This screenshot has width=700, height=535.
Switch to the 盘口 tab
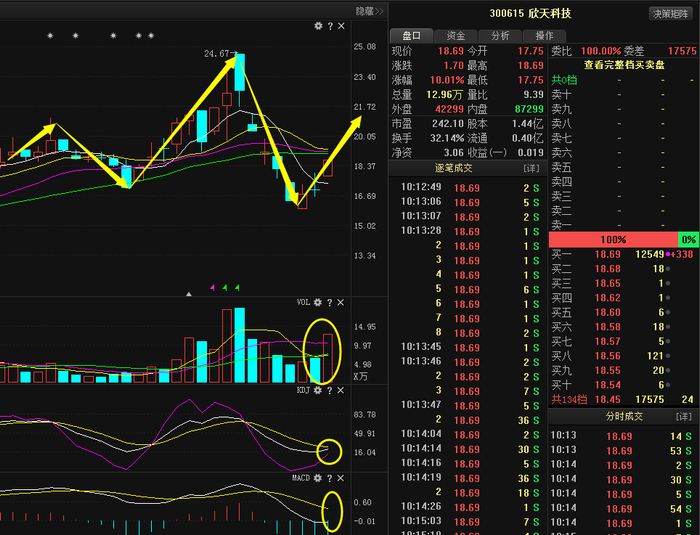click(411, 36)
